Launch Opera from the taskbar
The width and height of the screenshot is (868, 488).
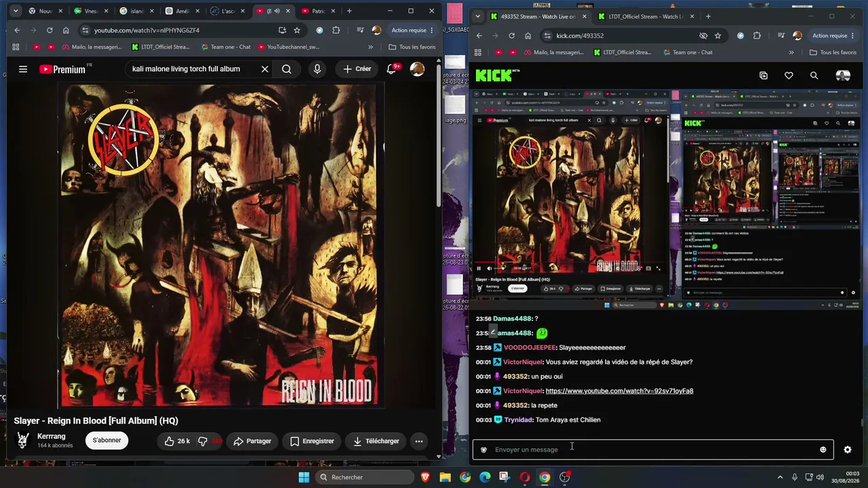click(x=525, y=477)
